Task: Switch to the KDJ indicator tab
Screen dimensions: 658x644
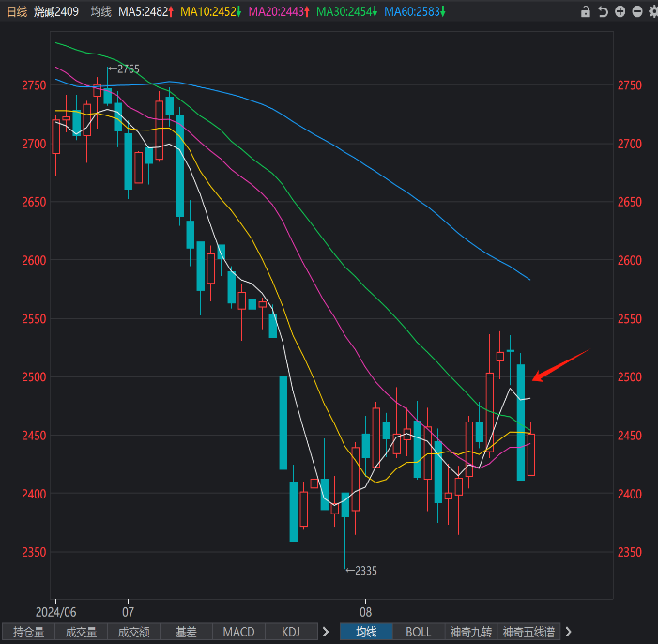Action: (291, 632)
